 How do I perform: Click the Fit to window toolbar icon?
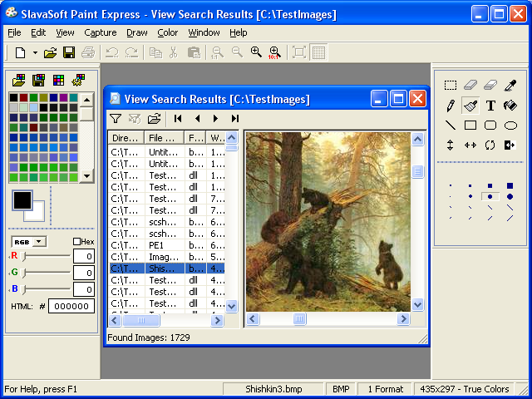(x=299, y=52)
